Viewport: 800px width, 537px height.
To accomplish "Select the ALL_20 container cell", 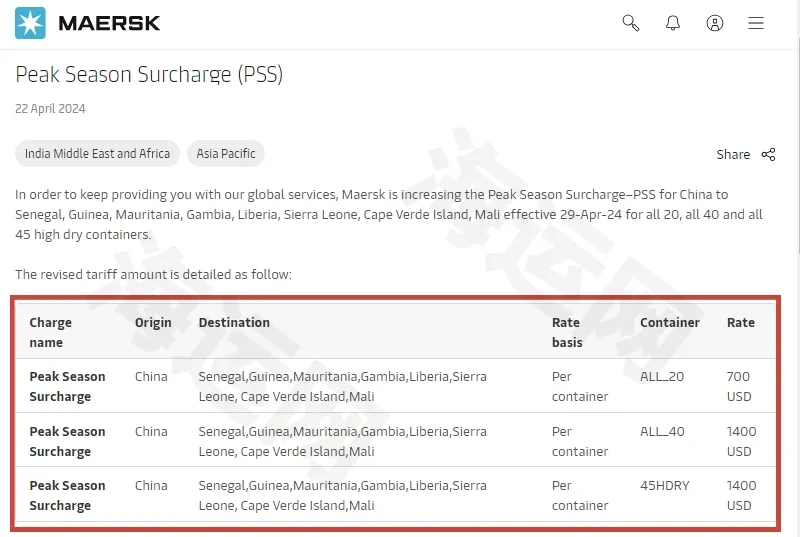I will click(662, 376).
